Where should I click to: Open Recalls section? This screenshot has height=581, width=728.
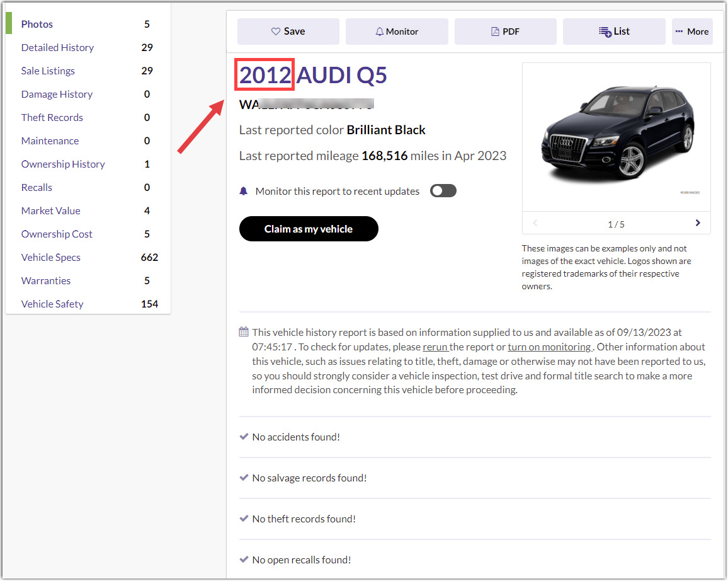click(37, 188)
